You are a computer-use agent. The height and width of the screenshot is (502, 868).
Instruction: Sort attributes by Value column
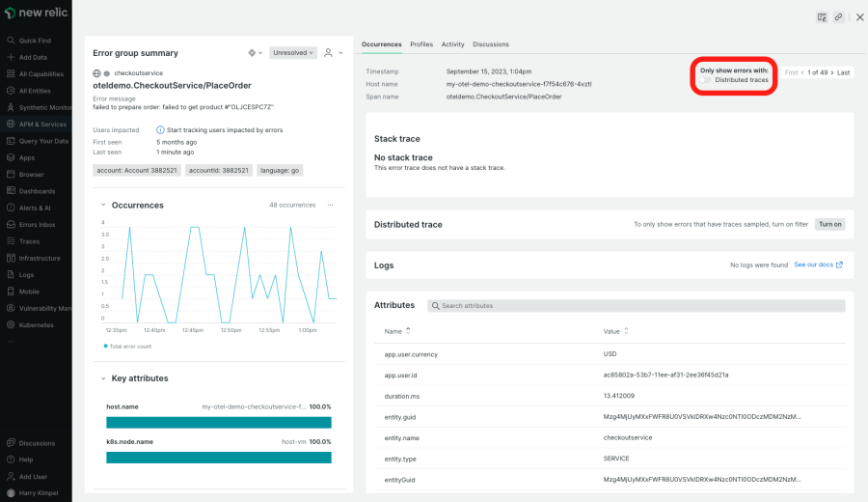click(616, 331)
